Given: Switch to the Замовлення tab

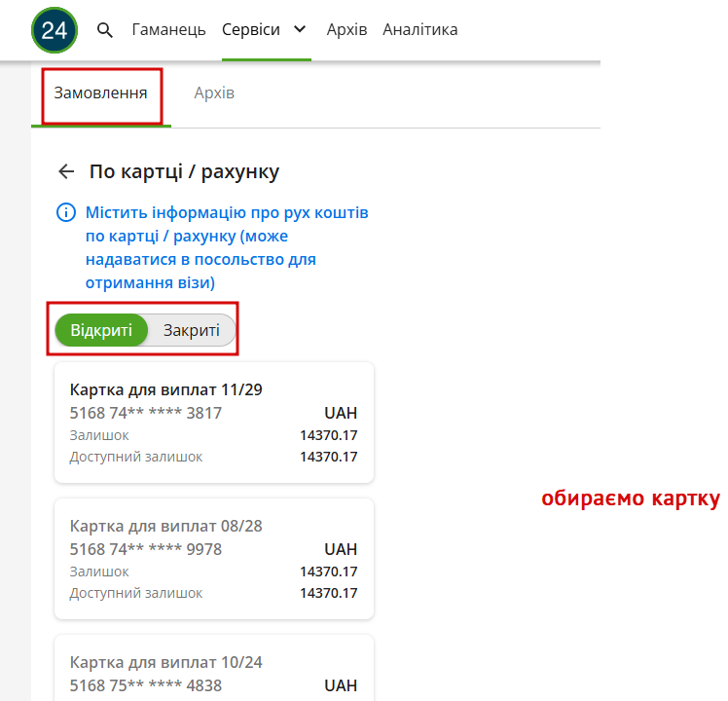Looking at the screenshot, I should (x=101, y=92).
